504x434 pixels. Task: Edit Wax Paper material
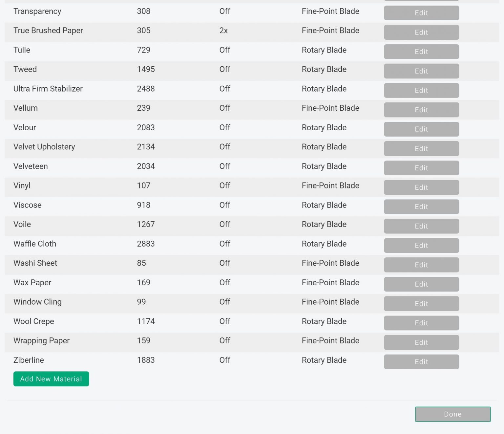point(421,284)
